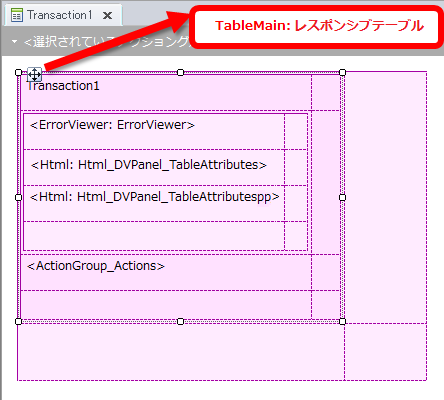Click the bottom-left resize handle of TableMain

(x=19, y=321)
